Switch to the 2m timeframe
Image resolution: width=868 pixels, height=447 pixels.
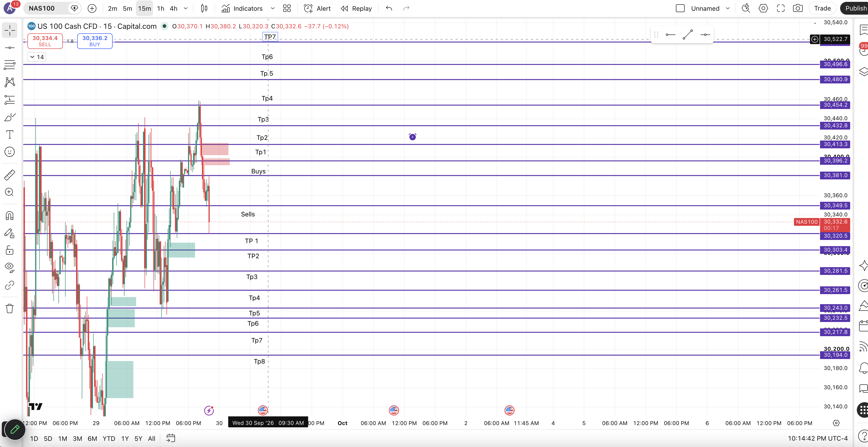(113, 8)
